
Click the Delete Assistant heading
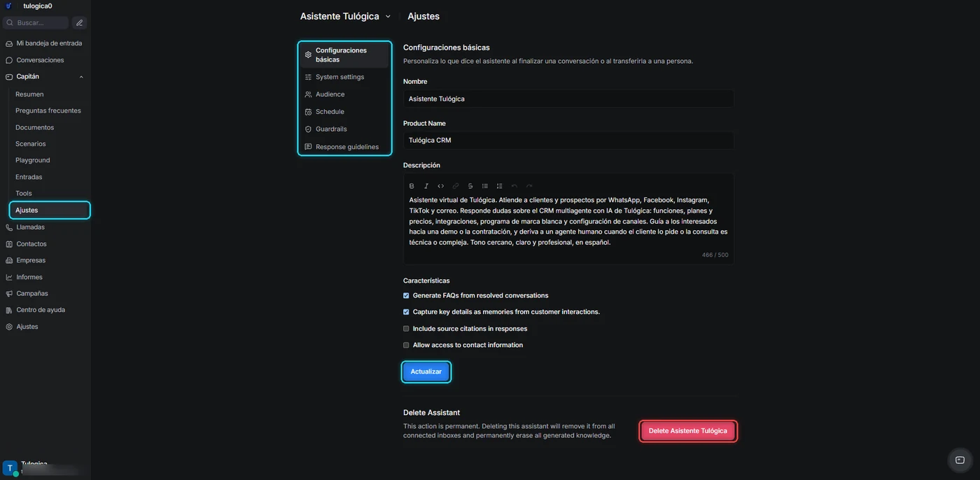point(431,413)
